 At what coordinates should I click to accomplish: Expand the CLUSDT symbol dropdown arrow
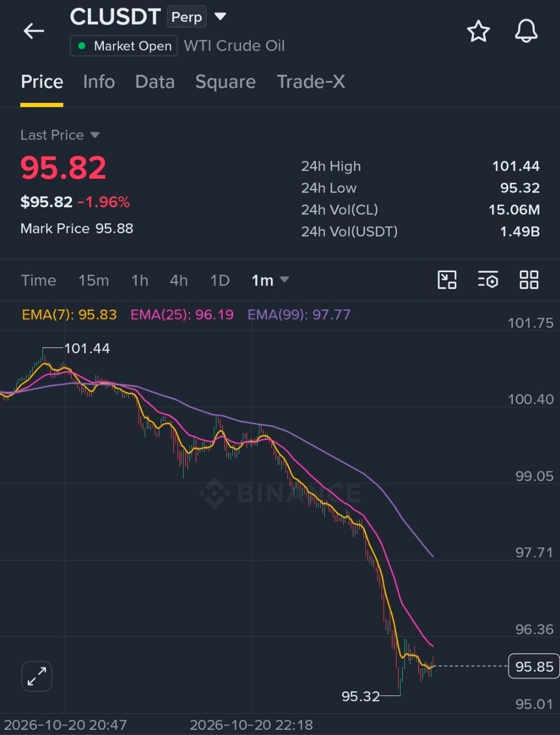pos(220,17)
